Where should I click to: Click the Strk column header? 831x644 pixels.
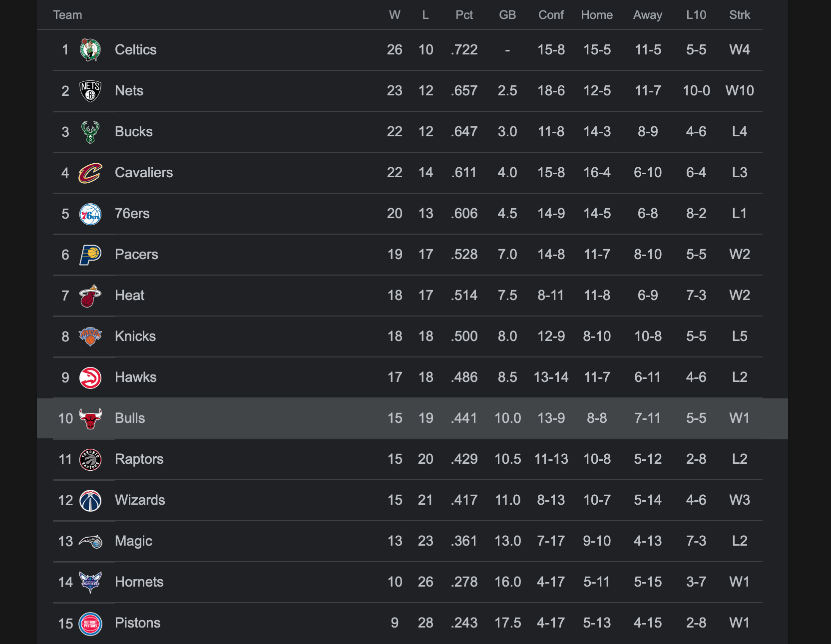pos(739,15)
